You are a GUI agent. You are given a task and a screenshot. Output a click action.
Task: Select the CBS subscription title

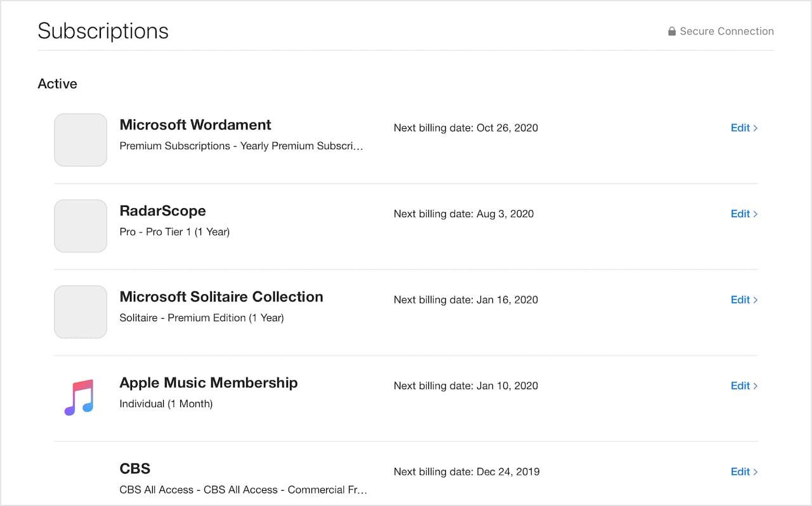135,469
